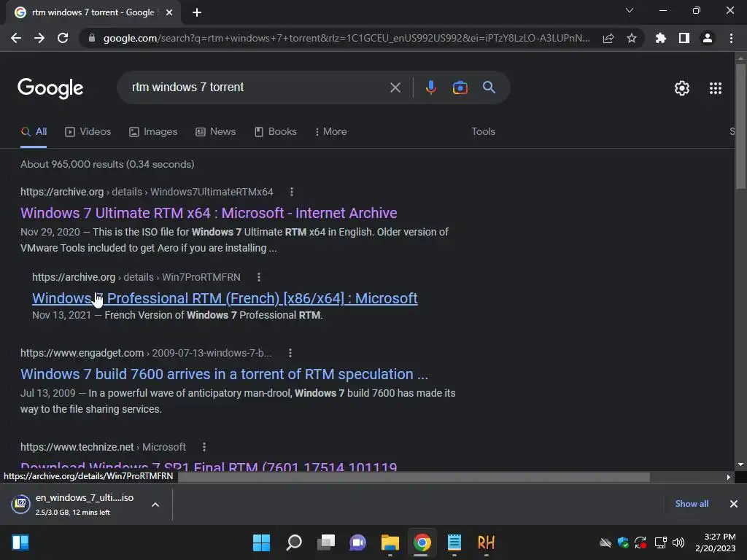The height and width of the screenshot is (560, 747).
Task: Open Windows 7 Ultimate RTM x64 link
Action: (209, 213)
